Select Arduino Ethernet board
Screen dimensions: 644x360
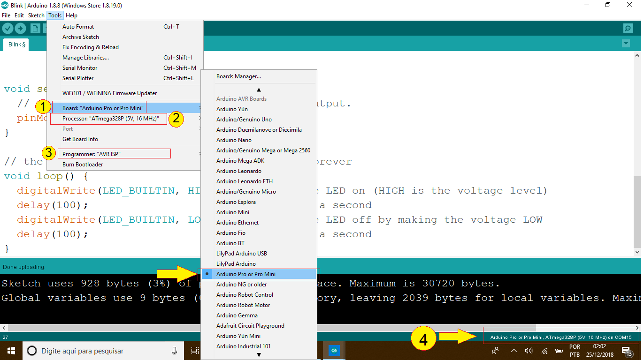point(259,223)
